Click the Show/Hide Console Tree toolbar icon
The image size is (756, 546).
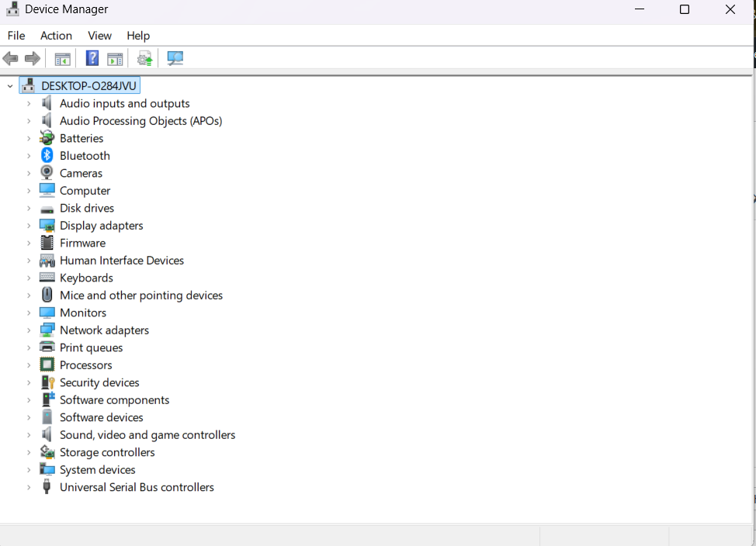click(x=63, y=59)
